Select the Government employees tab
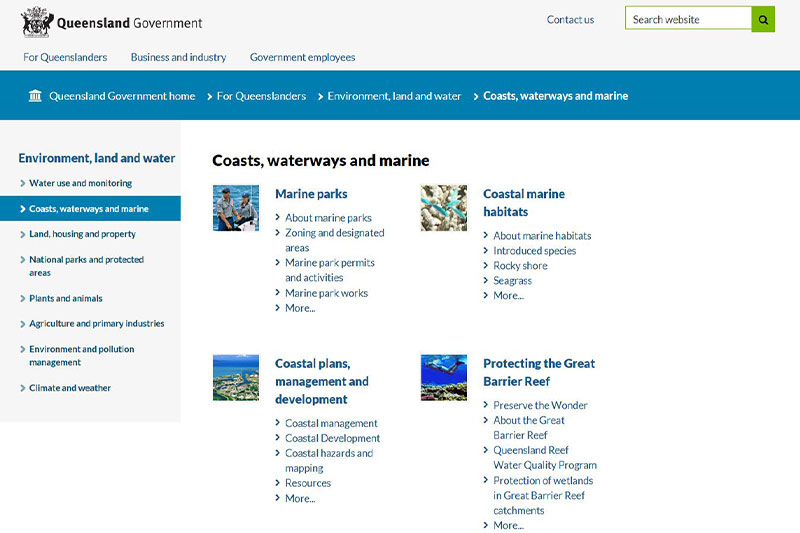This screenshot has height=533, width=800. (302, 57)
